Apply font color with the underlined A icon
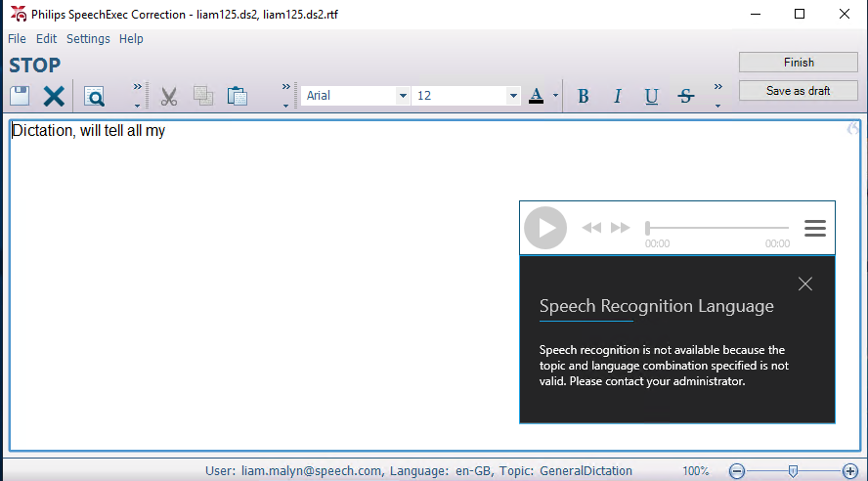 click(x=536, y=96)
